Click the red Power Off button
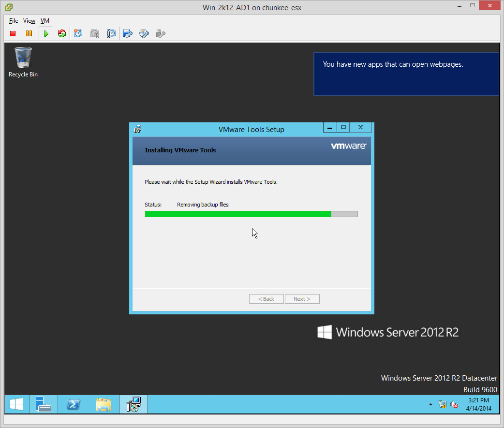The image size is (504, 428). tap(13, 33)
